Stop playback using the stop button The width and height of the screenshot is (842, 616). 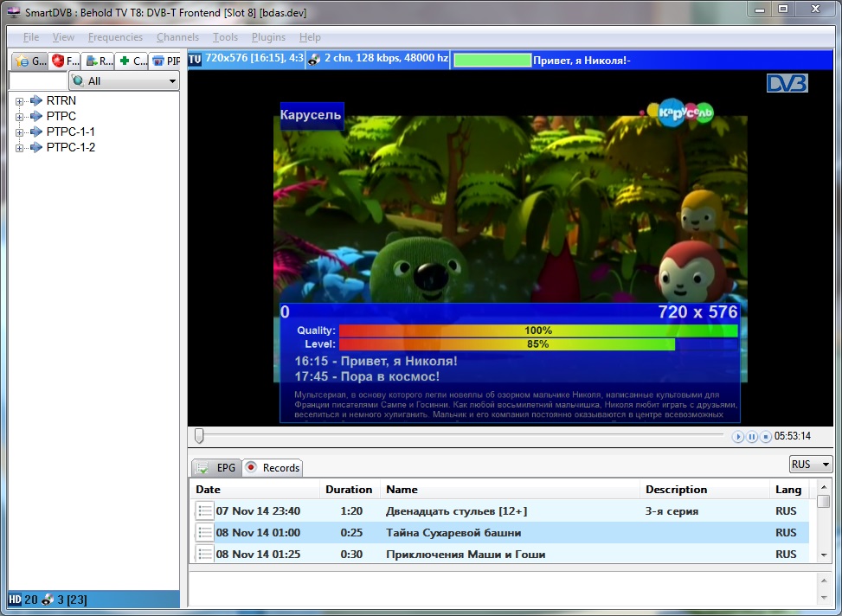coord(766,437)
